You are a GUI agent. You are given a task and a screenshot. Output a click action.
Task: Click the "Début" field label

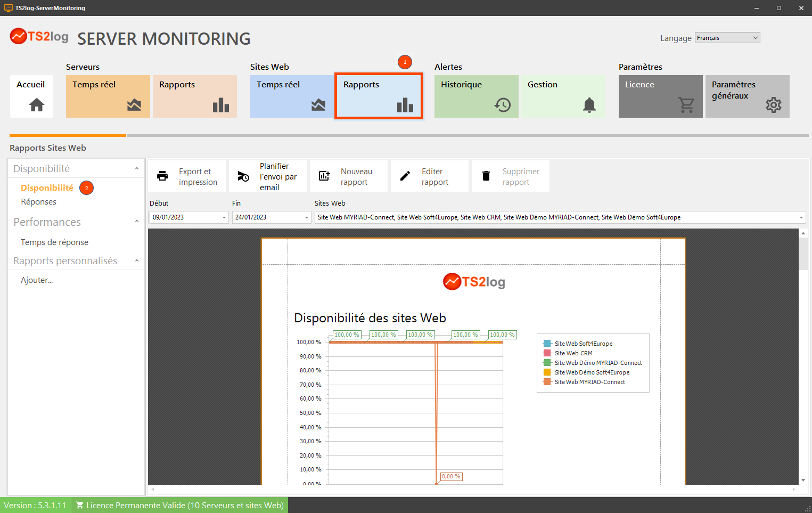click(159, 203)
